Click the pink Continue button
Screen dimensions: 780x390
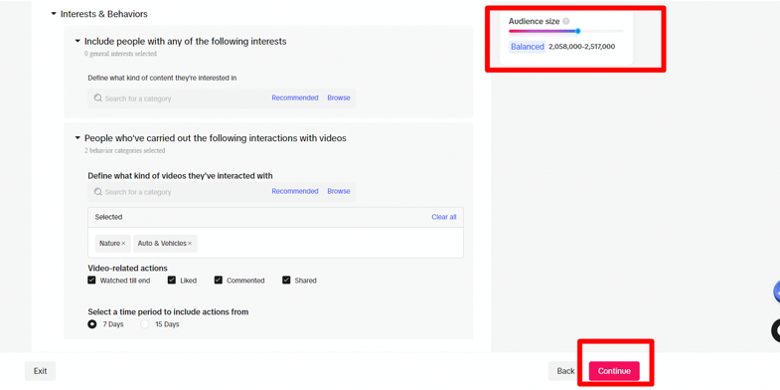tap(614, 371)
